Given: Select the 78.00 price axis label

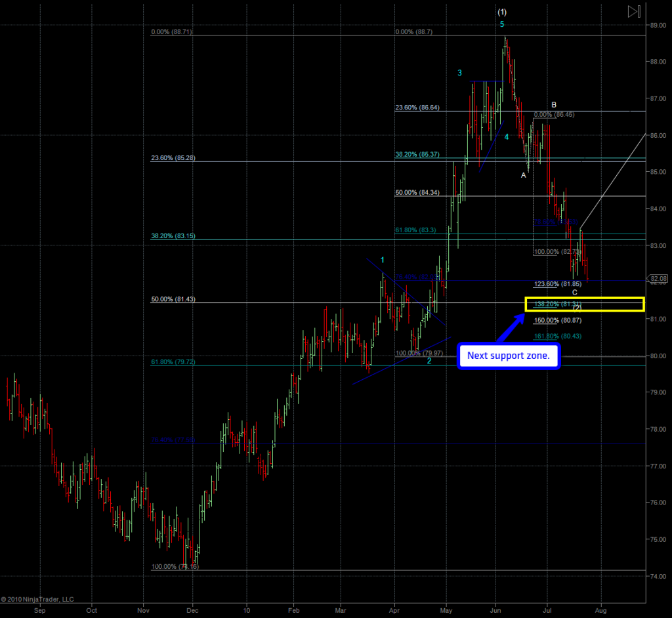Looking at the screenshot, I should (x=658, y=430).
